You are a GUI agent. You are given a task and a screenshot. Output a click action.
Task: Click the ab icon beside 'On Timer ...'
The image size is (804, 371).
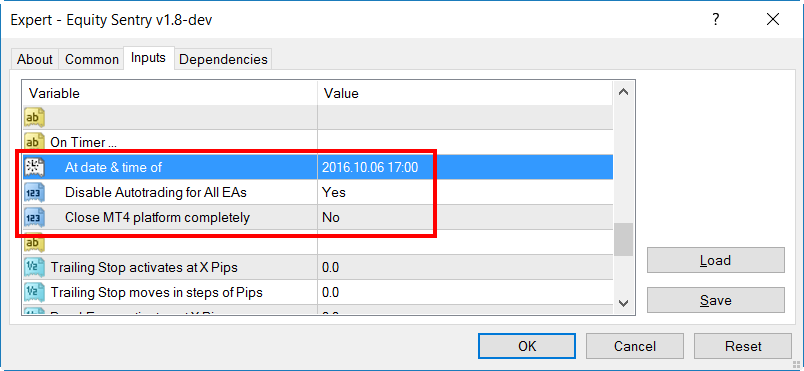35,142
